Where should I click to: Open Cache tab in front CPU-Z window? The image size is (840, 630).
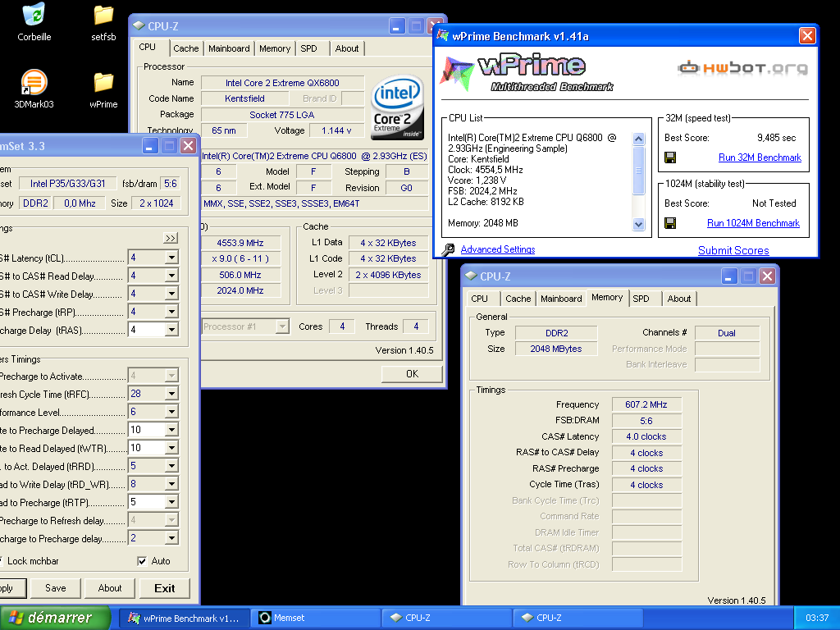click(x=518, y=299)
